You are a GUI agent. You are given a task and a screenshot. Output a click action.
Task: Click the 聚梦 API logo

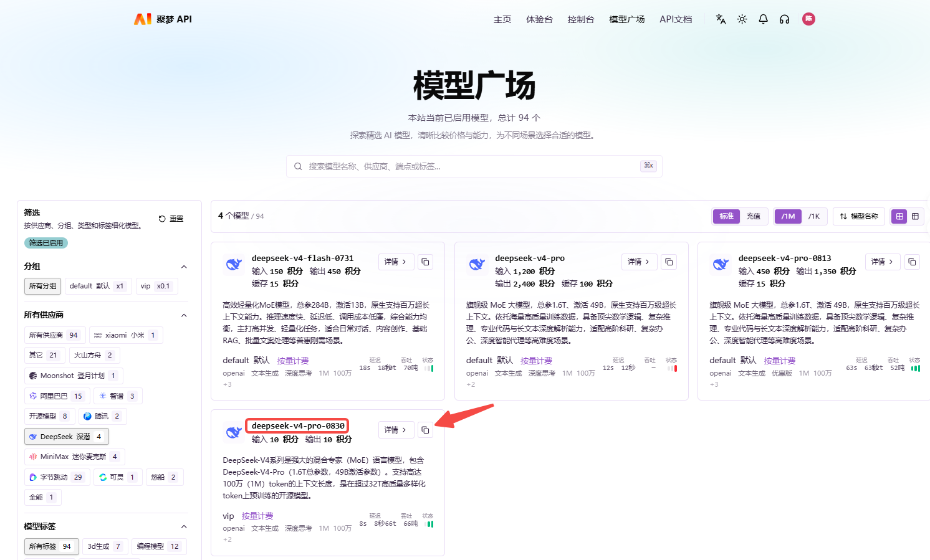(163, 19)
